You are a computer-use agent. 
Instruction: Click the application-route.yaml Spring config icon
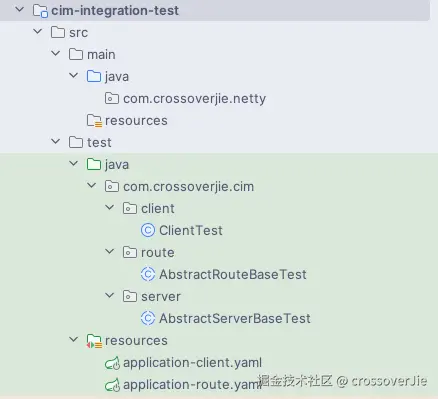pos(112,385)
